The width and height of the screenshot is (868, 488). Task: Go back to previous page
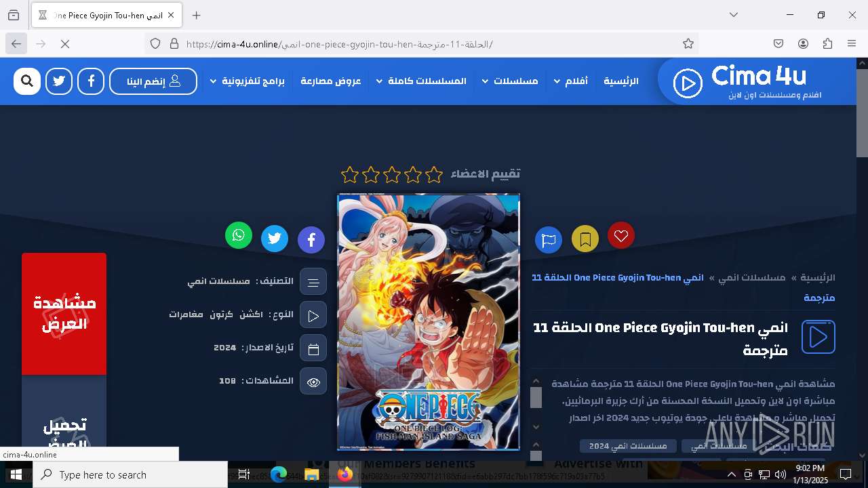pyautogui.click(x=16, y=44)
